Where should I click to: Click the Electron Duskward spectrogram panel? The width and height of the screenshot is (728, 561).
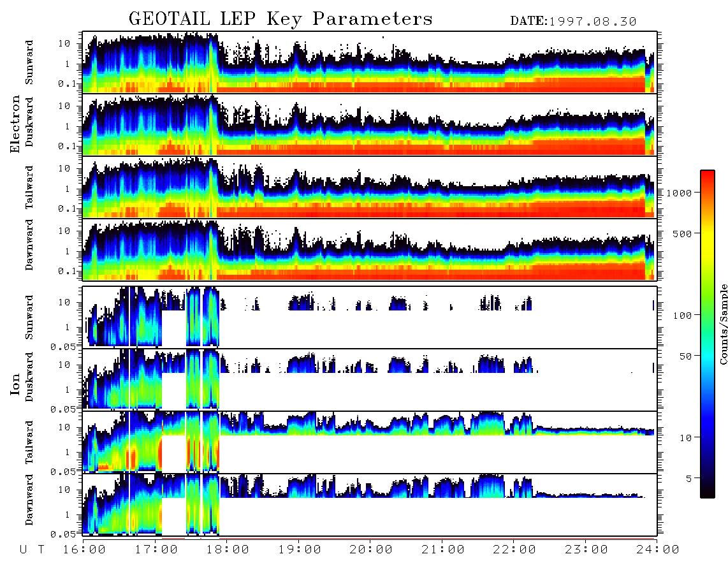[370, 124]
